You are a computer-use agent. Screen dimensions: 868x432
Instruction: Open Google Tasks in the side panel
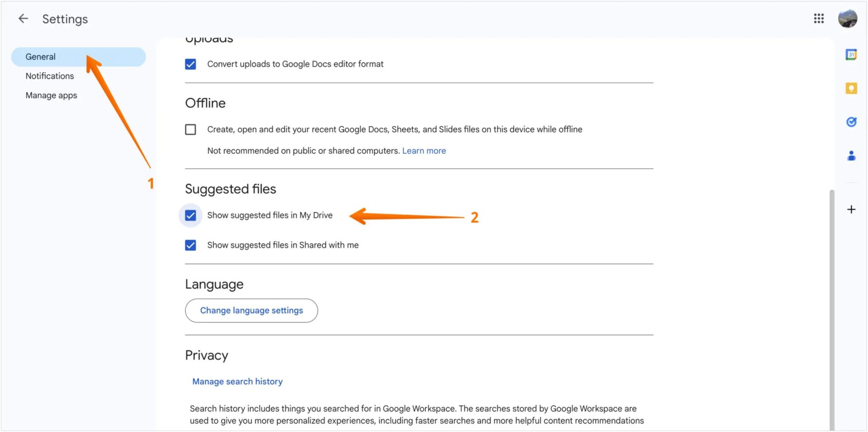(x=851, y=122)
